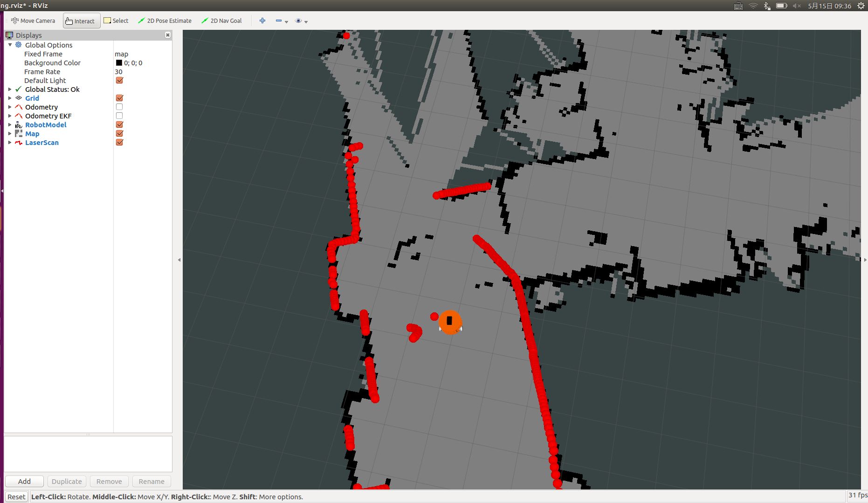The height and width of the screenshot is (503, 868).
Task: Disable the Grid display checkbox
Action: (x=119, y=98)
